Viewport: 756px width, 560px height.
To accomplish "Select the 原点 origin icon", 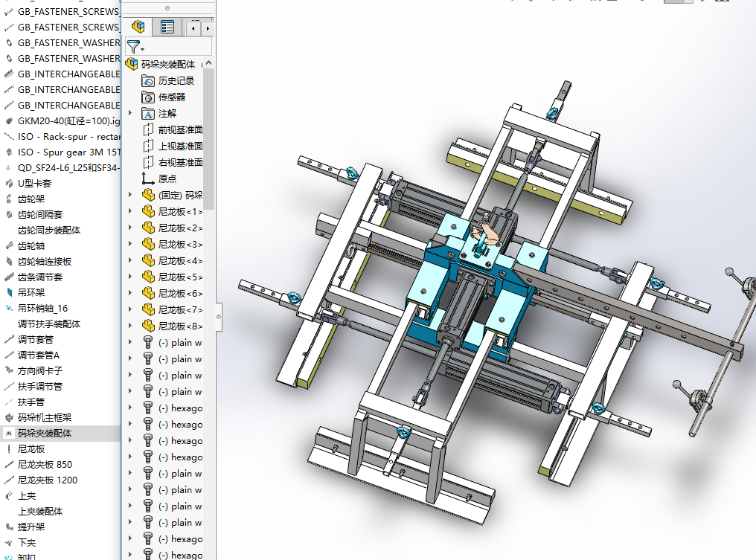I will click(x=148, y=178).
